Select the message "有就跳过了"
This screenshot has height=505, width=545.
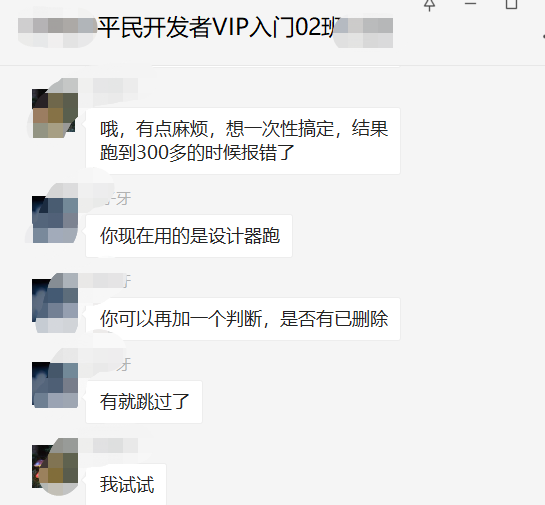pos(144,402)
